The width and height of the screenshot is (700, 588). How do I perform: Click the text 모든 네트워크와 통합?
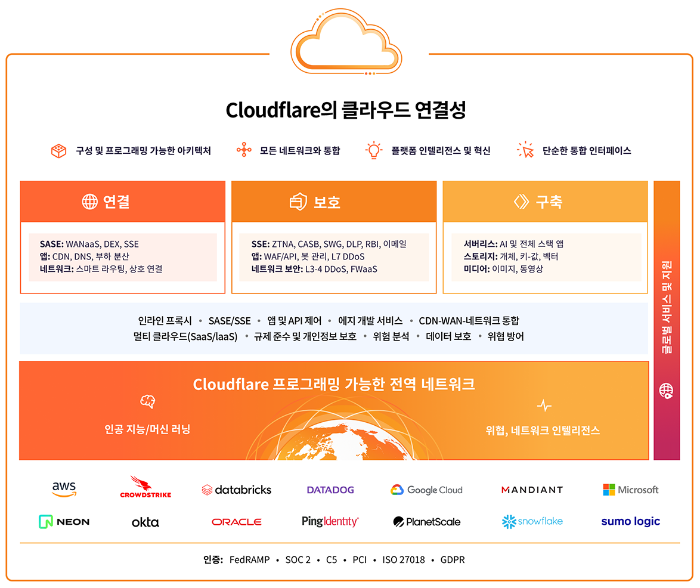(x=300, y=151)
